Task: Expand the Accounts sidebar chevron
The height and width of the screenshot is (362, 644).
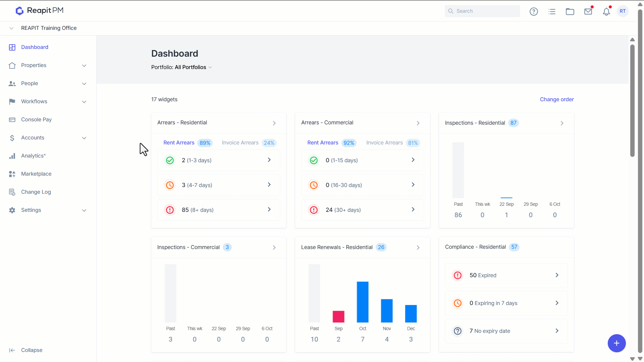Action: click(84, 138)
